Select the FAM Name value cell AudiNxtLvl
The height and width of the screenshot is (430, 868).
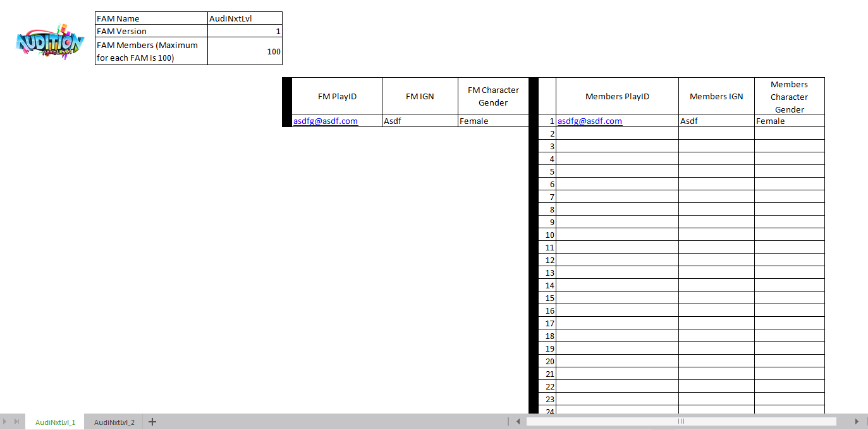pyautogui.click(x=245, y=18)
